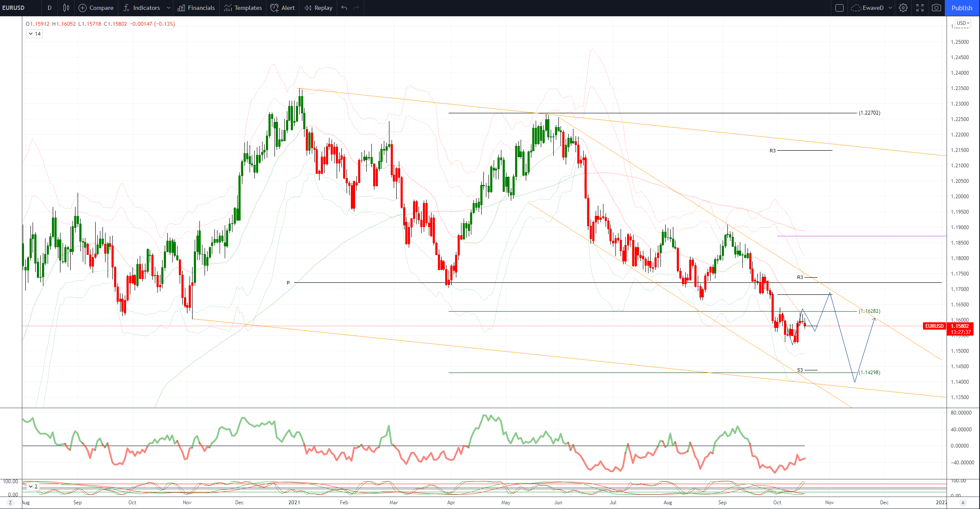Expand the collapsed 14 indicators legend
The width and height of the screenshot is (980, 509).
click(x=34, y=33)
